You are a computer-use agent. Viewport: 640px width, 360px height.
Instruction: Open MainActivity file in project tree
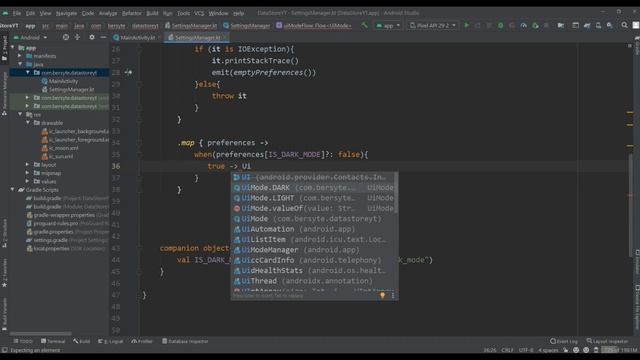pyautogui.click(x=60, y=81)
